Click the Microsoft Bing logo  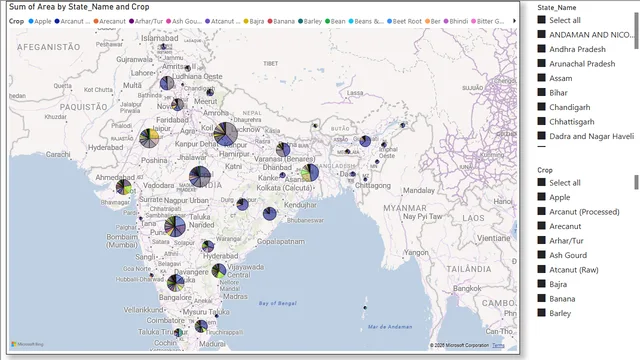27,344
